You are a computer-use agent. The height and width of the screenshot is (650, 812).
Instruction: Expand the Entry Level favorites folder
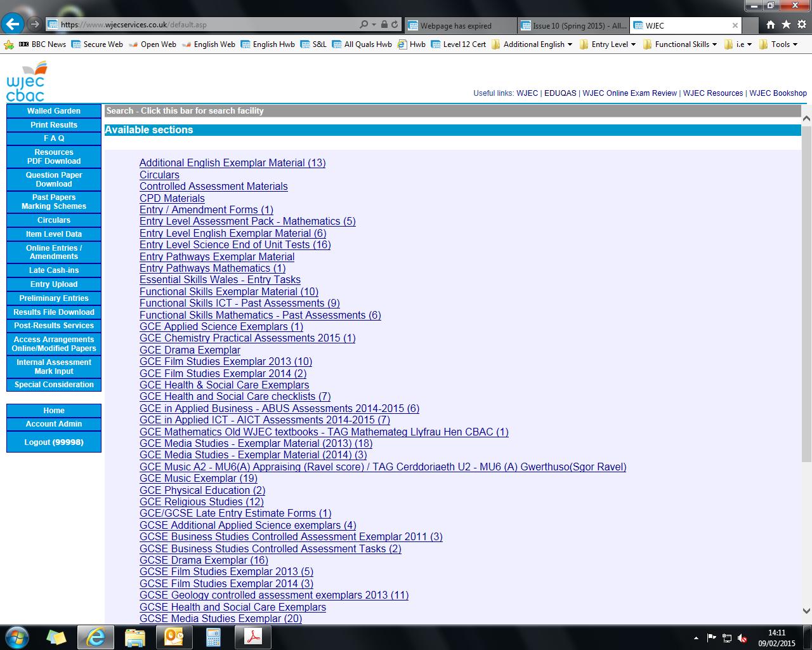click(608, 44)
